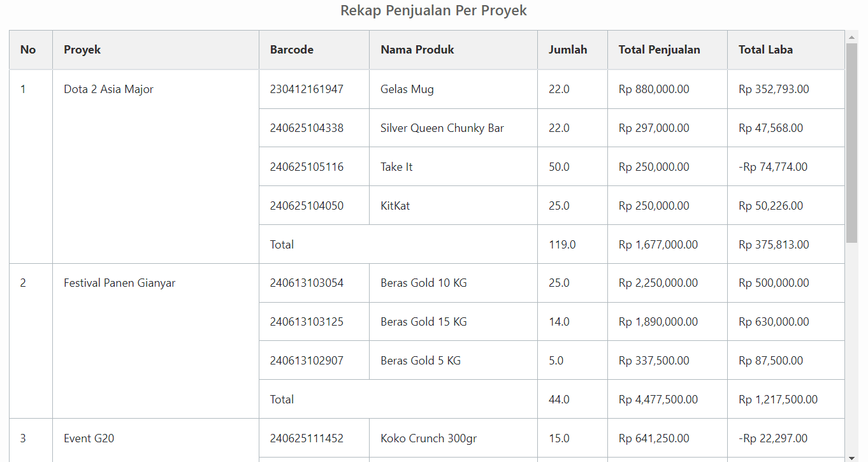Select the negative profit -Rp 74,774.00
This screenshot has height=462, width=868.
pyautogui.click(x=772, y=167)
